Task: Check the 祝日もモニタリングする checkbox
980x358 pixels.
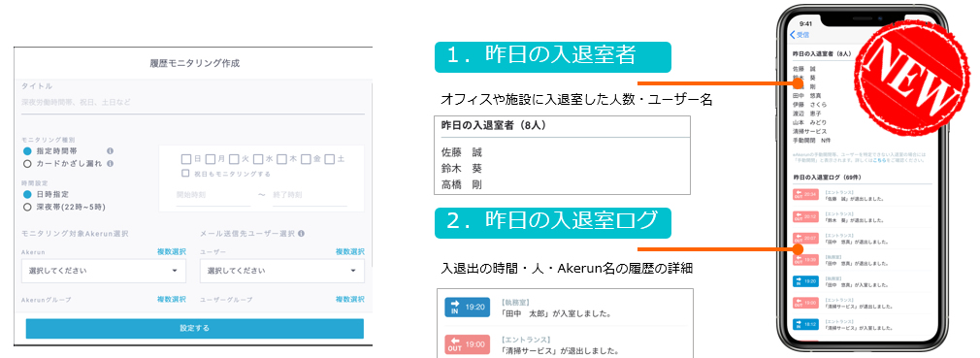Action: pyautogui.click(x=185, y=173)
